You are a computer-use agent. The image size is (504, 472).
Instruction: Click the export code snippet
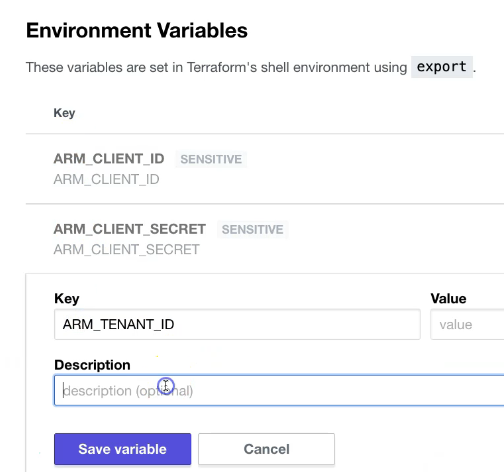[442, 67]
